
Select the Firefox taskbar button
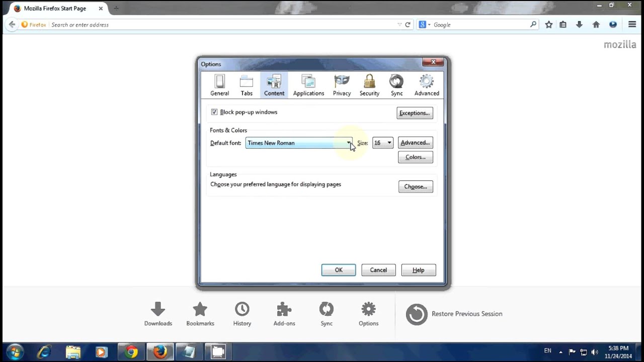tap(160, 352)
